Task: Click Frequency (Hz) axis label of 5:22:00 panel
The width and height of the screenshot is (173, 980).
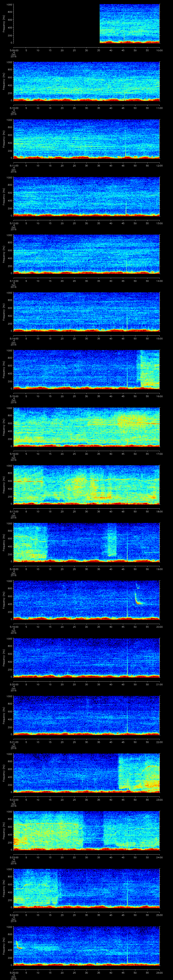Action: click(x=4, y=773)
